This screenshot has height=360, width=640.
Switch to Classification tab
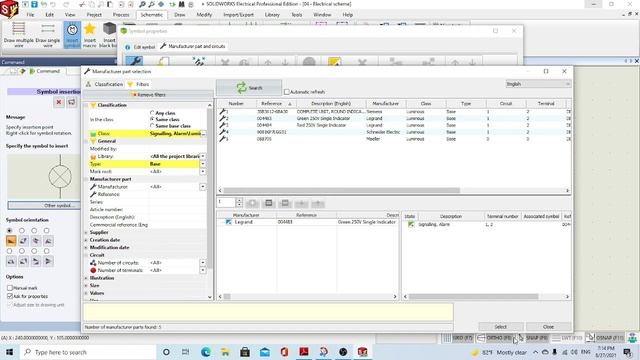[104, 84]
